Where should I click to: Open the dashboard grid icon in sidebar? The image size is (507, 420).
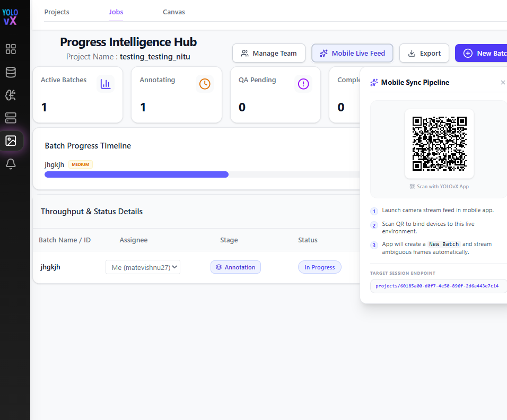pyautogui.click(x=11, y=49)
